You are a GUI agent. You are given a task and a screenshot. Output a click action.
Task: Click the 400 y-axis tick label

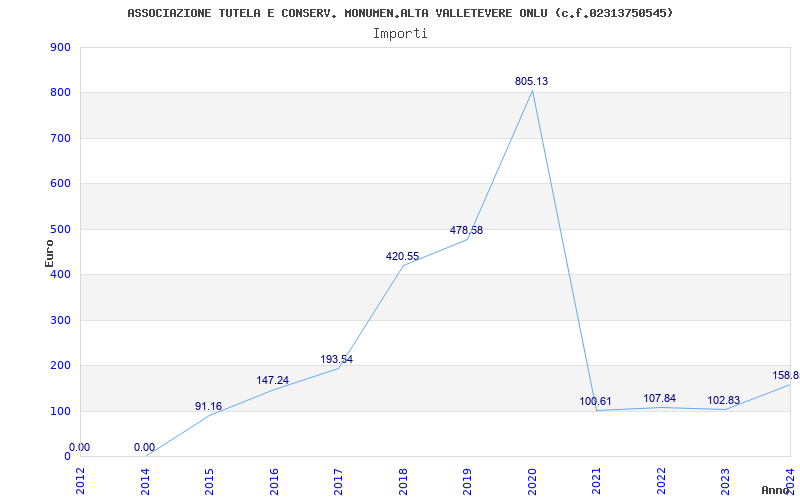click(x=60, y=274)
